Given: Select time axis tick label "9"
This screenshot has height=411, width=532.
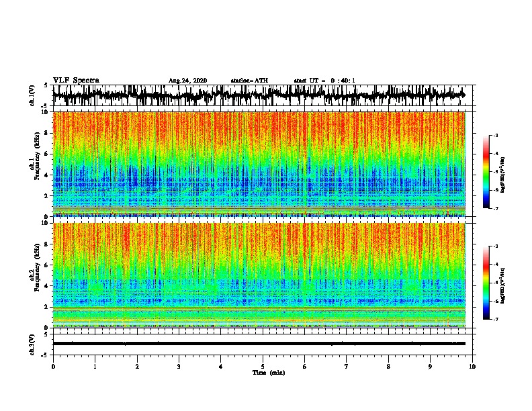Looking at the screenshot, I should 430,367.
